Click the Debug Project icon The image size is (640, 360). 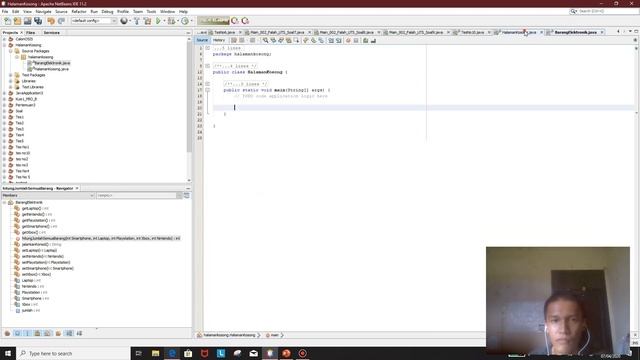pyautogui.click(x=171, y=21)
